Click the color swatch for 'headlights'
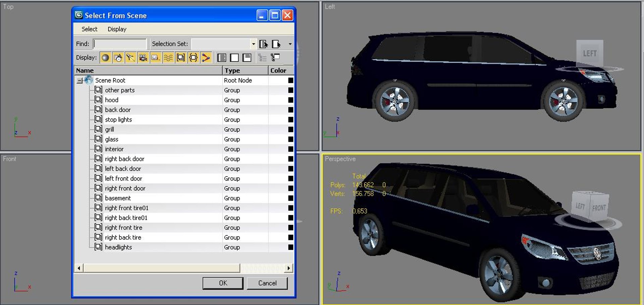Image resolution: width=644 pixels, height=305 pixels. tap(290, 247)
